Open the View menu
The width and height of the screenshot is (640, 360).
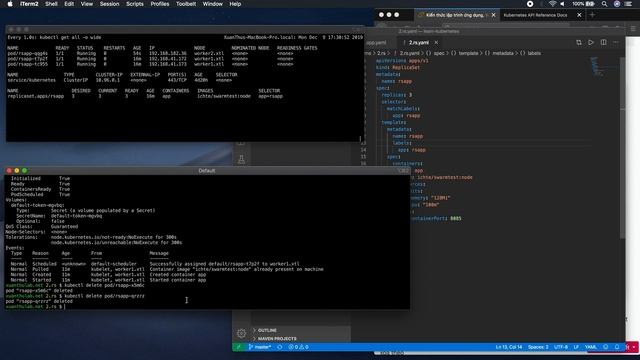[87, 4]
